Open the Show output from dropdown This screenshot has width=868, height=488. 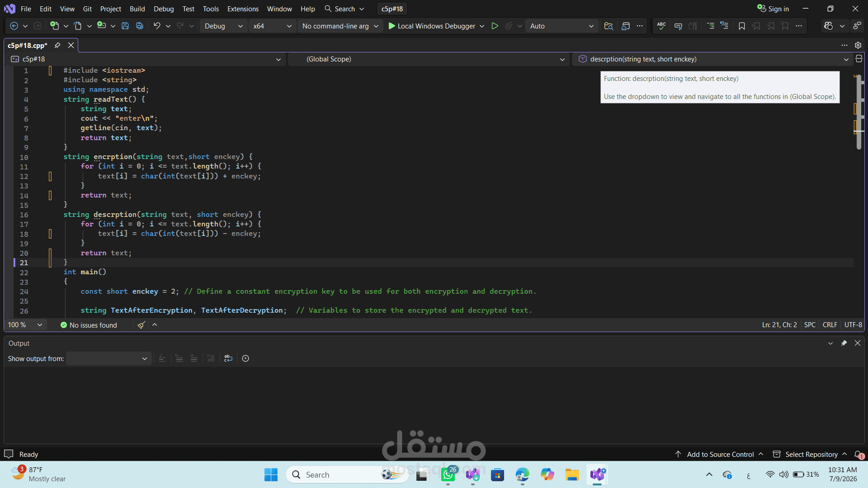[x=108, y=359]
